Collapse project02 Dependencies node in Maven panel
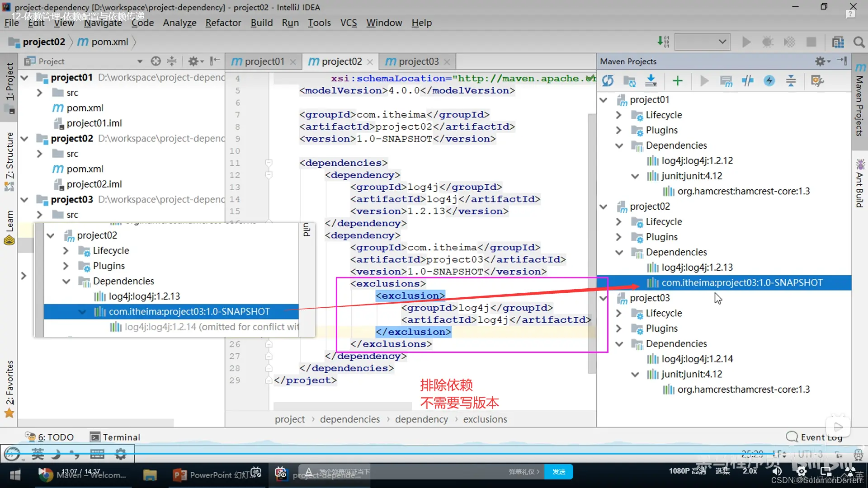 click(619, 252)
